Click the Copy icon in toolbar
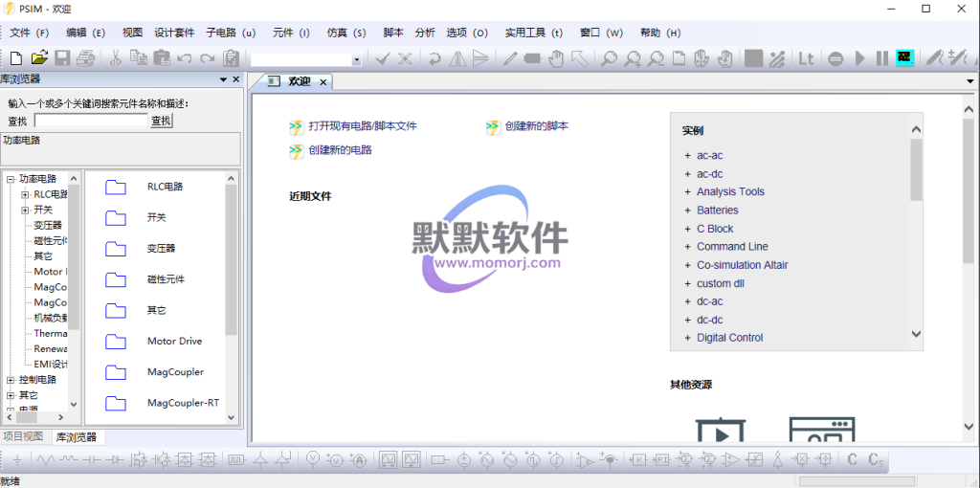Viewport: 980px width, 488px height. pyautogui.click(x=138, y=58)
